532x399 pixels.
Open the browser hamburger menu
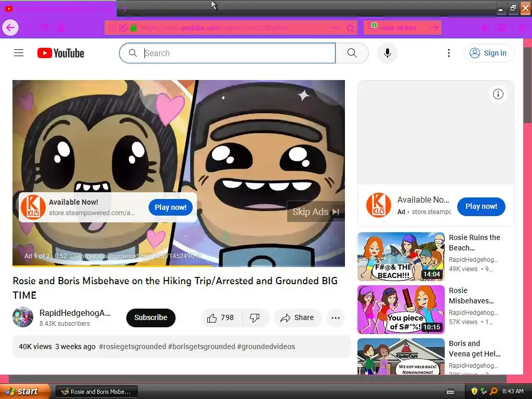tap(523, 28)
